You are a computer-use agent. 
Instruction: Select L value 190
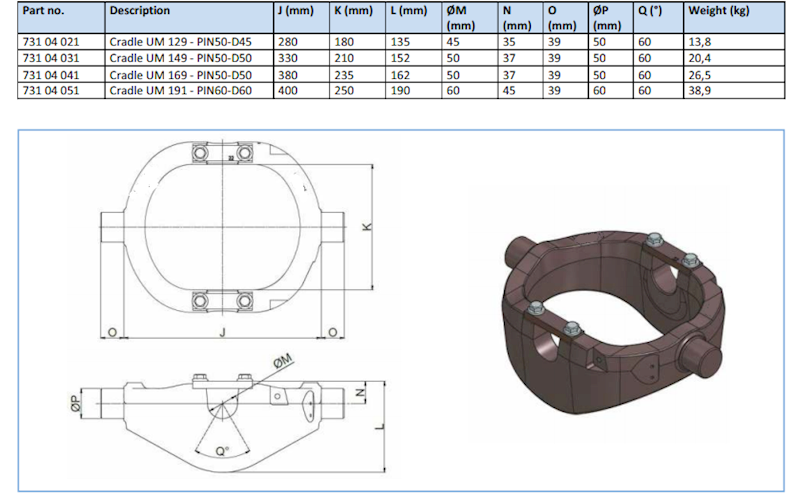[x=401, y=91]
